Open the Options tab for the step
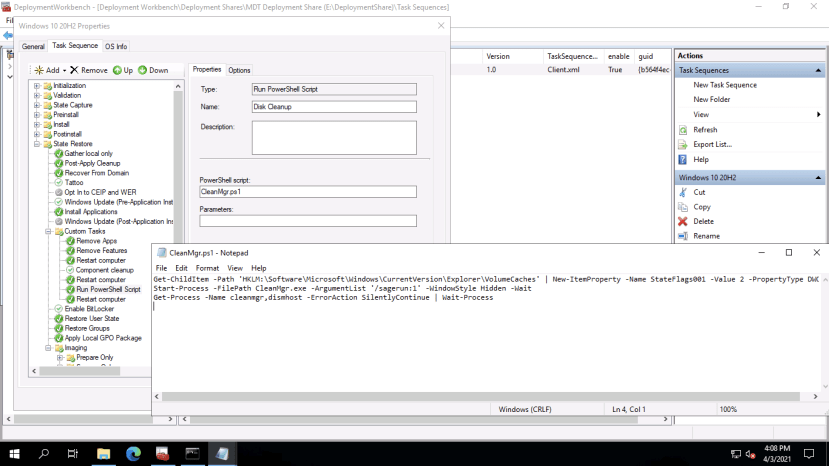This screenshot has height=466, width=829. [239, 70]
